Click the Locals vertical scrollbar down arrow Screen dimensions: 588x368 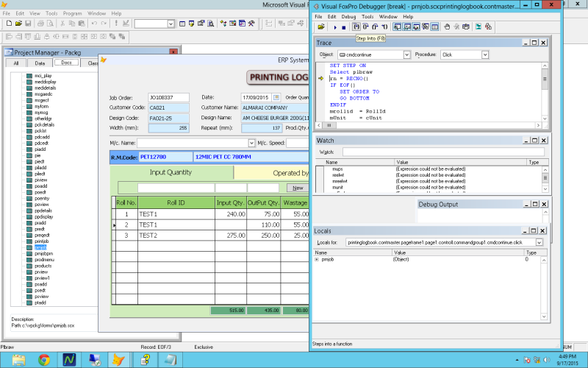(x=544, y=316)
